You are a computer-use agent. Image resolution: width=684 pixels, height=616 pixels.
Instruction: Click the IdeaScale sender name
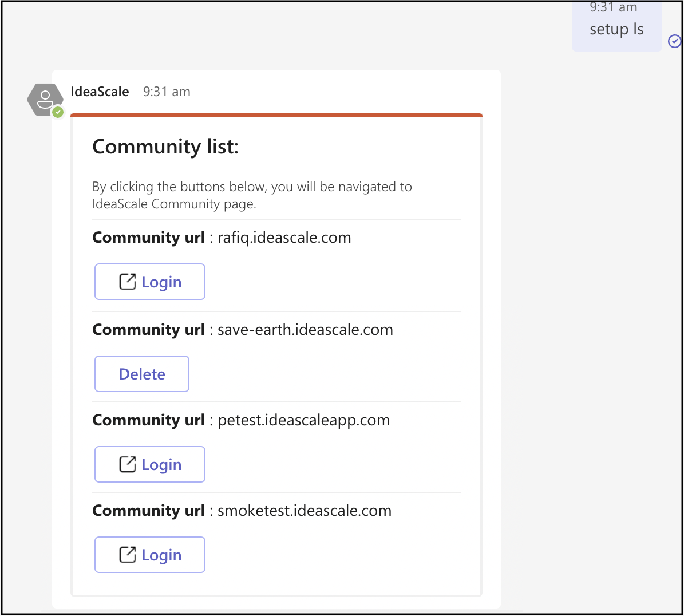tap(100, 92)
